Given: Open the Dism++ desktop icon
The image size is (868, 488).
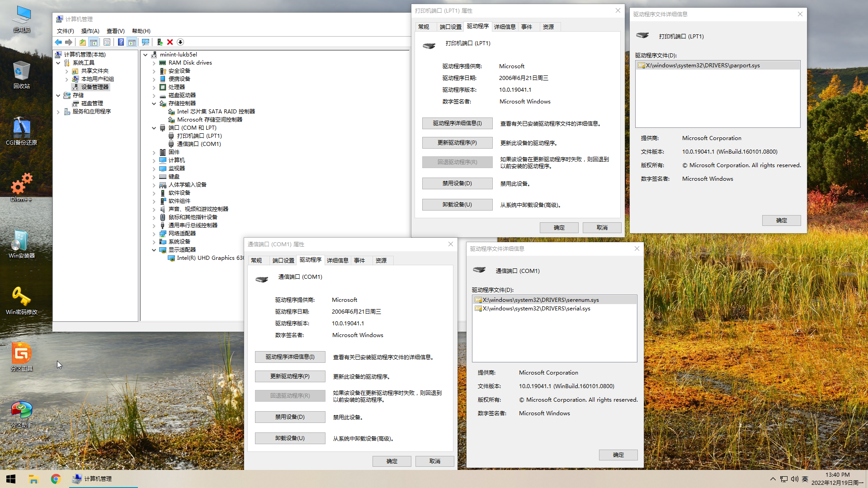Looking at the screenshot, I should [22, 188].
